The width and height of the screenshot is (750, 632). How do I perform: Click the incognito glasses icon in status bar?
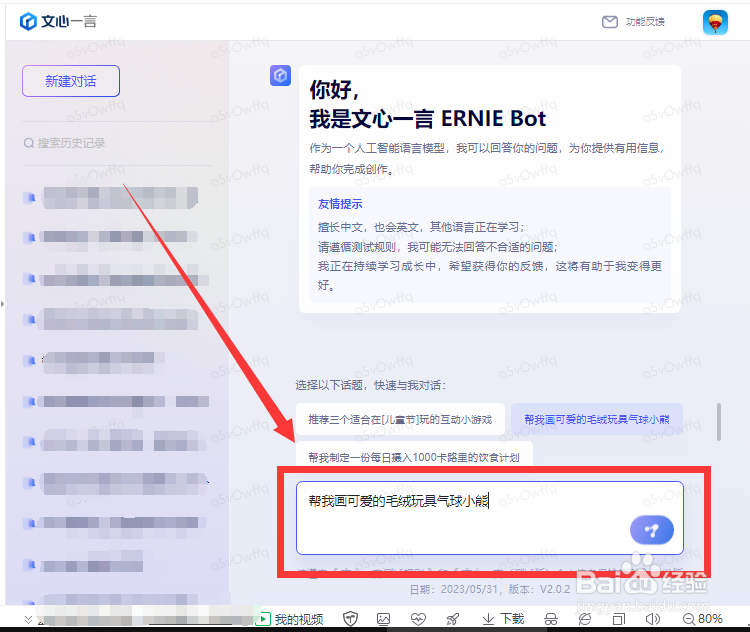pyautogui.click(x=551, y=619)
